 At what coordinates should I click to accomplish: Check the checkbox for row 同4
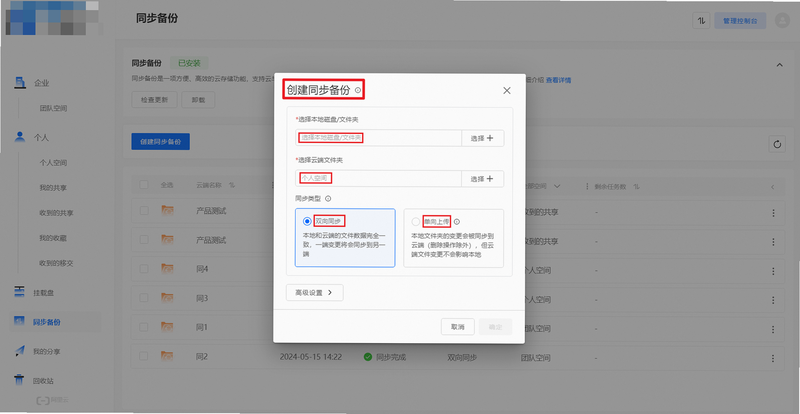coord(144,269)
